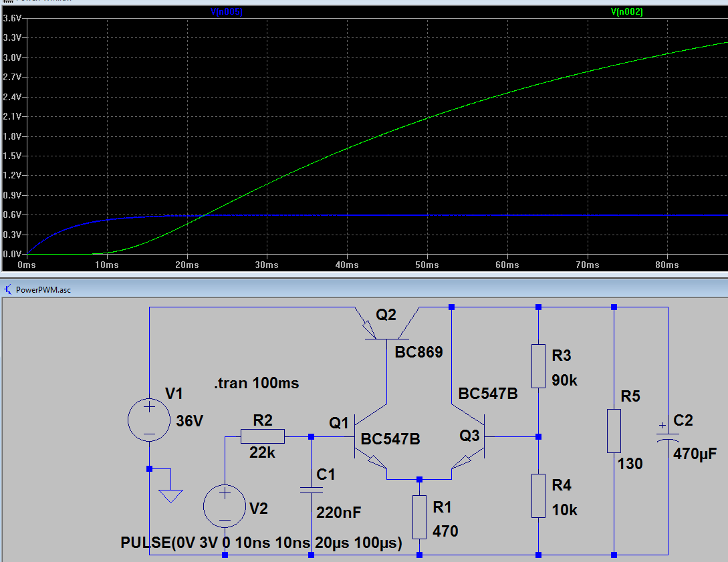Select the ground symbol
Screen dimensions: 728x562
(x=170, y=496)
